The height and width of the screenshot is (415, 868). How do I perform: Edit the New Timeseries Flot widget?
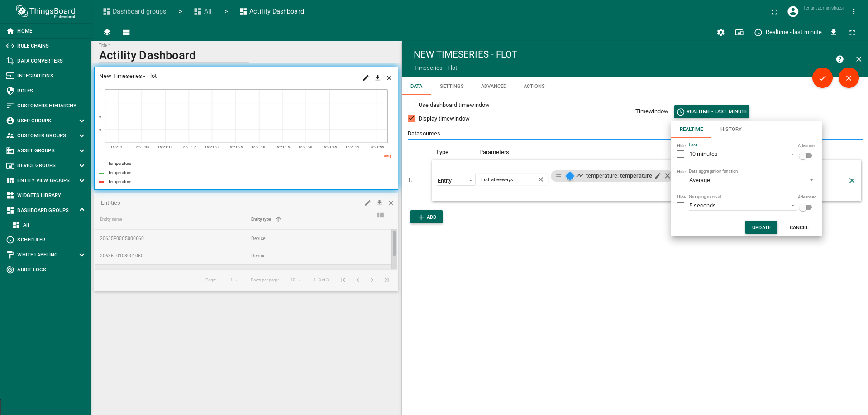[366, 78]
